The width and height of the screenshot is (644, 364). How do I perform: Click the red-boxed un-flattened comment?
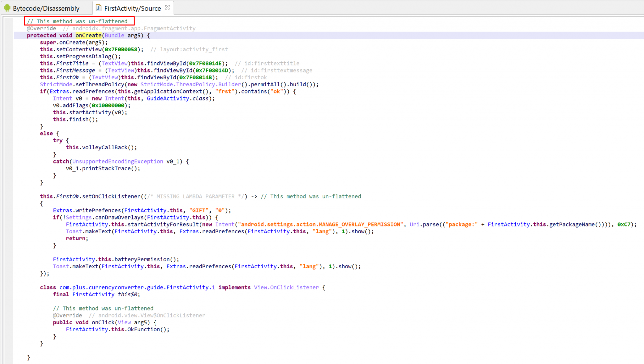click(79, 21)
